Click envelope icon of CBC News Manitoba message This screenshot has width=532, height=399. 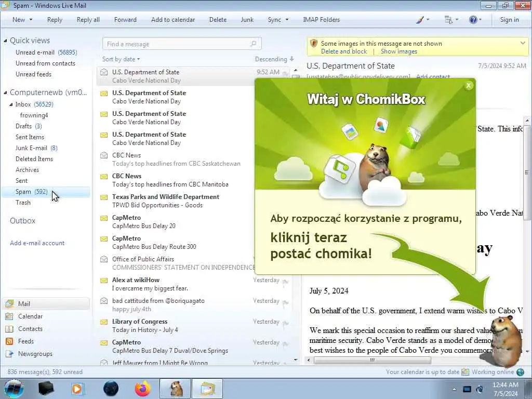[x=104, y=177]
